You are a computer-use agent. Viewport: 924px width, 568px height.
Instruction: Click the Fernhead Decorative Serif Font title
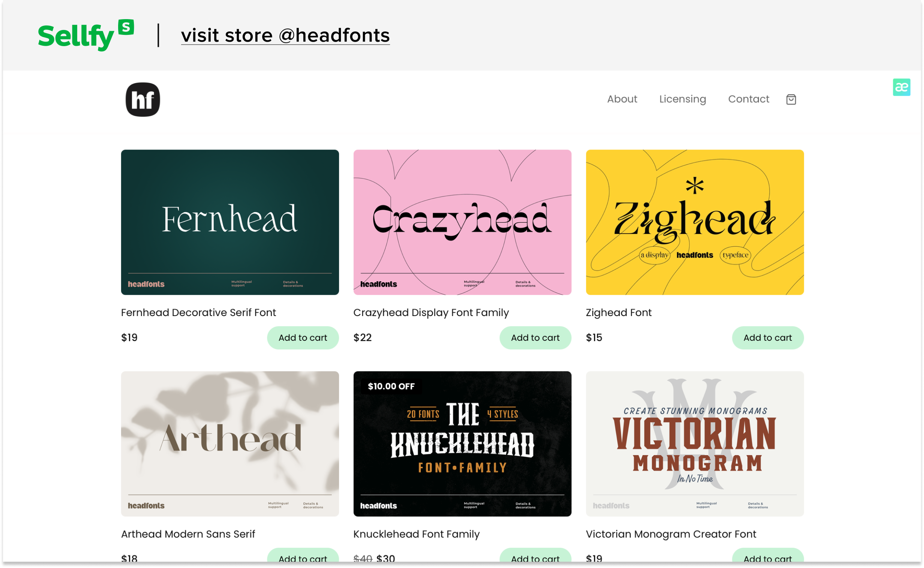coord(198,313)
